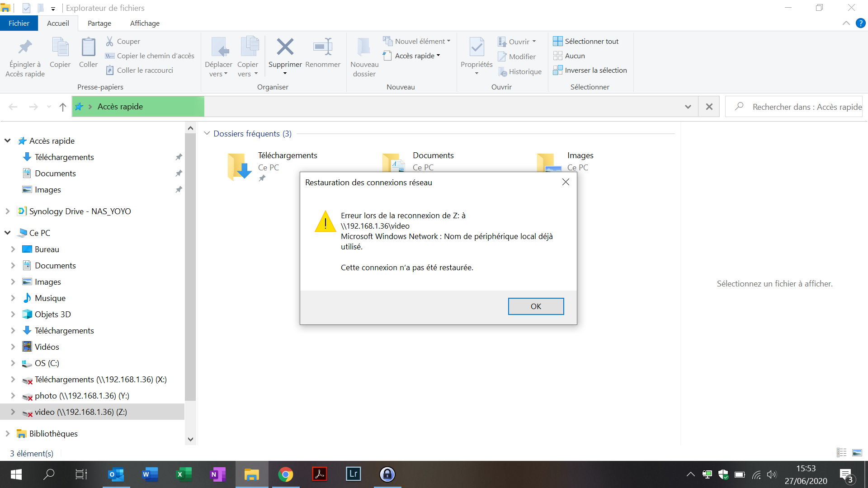This screenshot has width=868, height=488.
Task: Click the Up one level arrow
Action: pyautogui.click(x=63, y=107)
